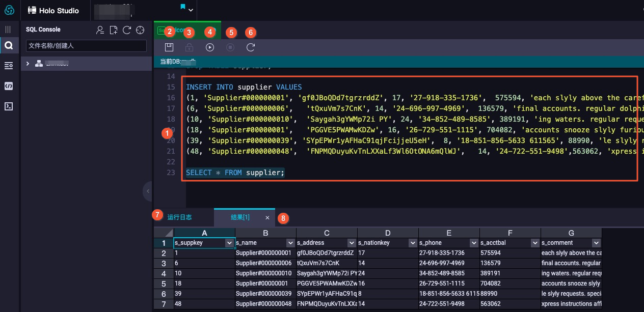Open the s_address filter dropdown
Image resolution: width=644 pixels, height=312 pixels.
pyautogui.click(x=352, y=243)
